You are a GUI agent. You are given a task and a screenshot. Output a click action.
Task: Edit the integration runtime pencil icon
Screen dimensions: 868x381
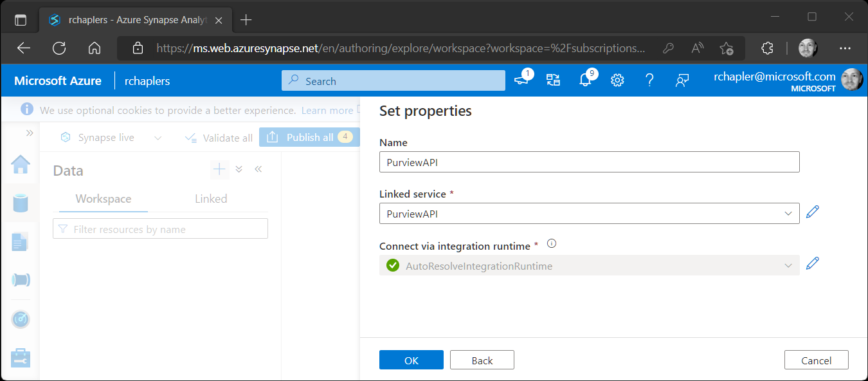[813, 263]
